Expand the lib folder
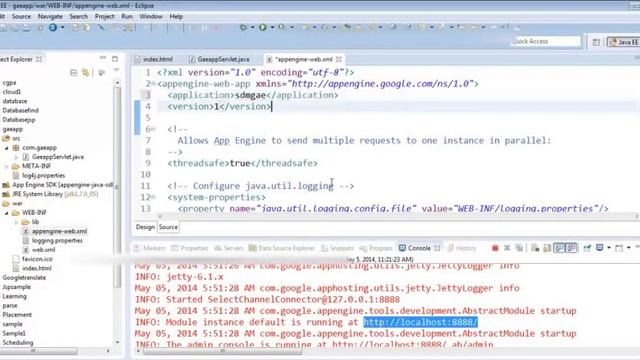This screenshot has height=360, width=640. tap(16, 222)
